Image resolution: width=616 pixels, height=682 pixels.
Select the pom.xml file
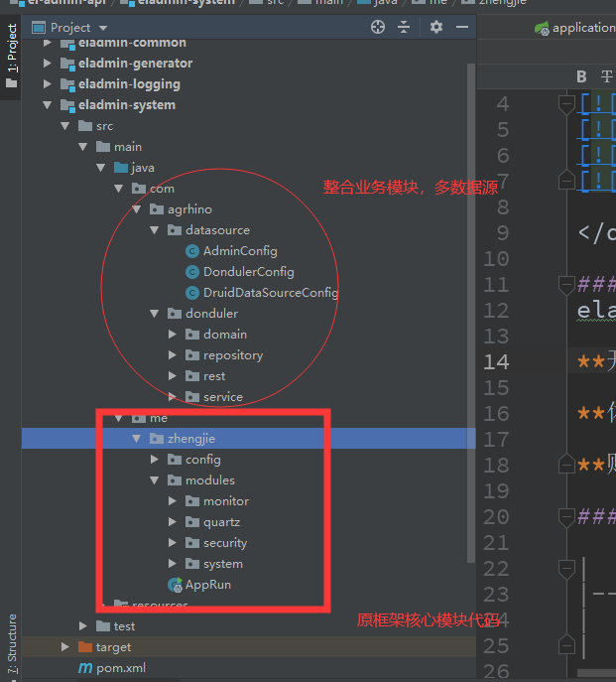tap(121, 668)
